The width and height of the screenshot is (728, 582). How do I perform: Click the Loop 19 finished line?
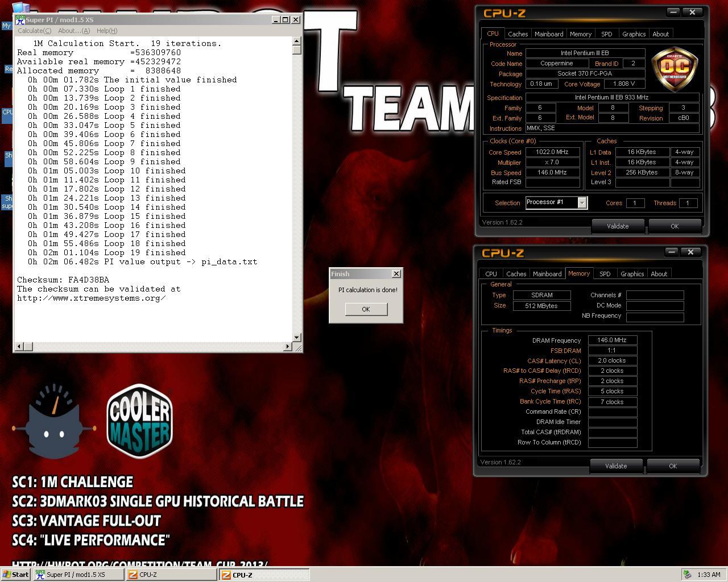click(107, 252)
